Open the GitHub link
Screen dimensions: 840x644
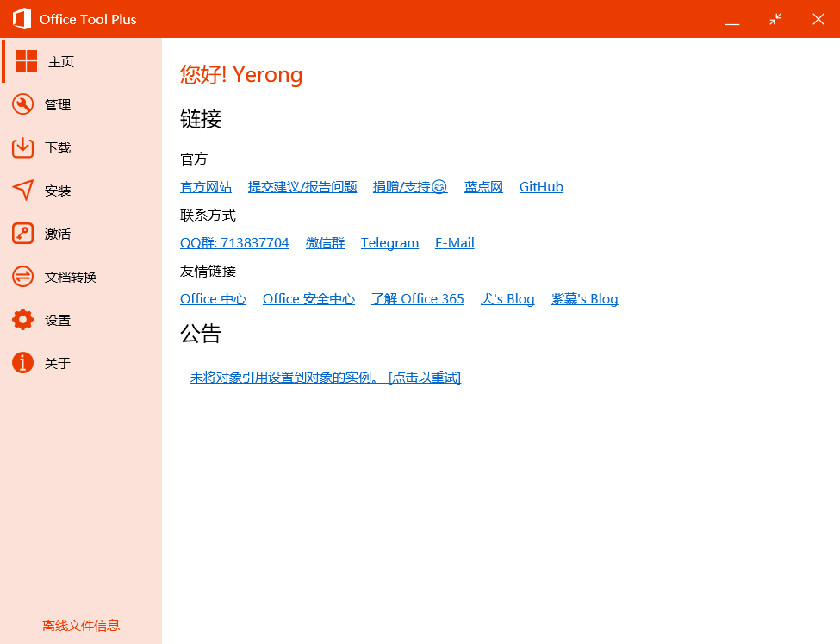click(x=541, y=187)
